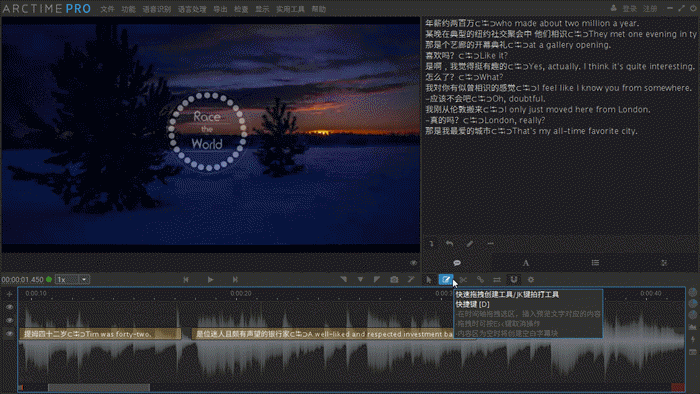Choose the scissors cut tool
The height and width of the screenshot is (394, 700).
(x=463, y=280)
